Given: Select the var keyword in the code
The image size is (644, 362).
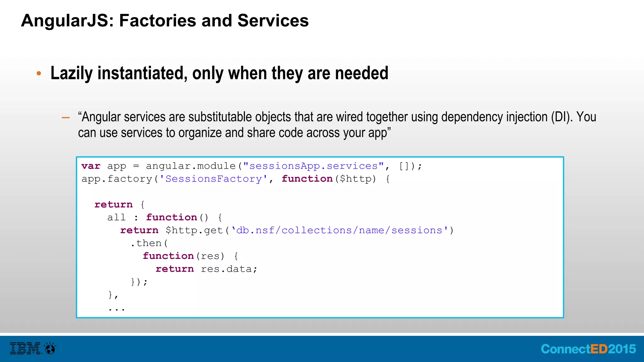Looking at the screenshot, I should [91, 166].
